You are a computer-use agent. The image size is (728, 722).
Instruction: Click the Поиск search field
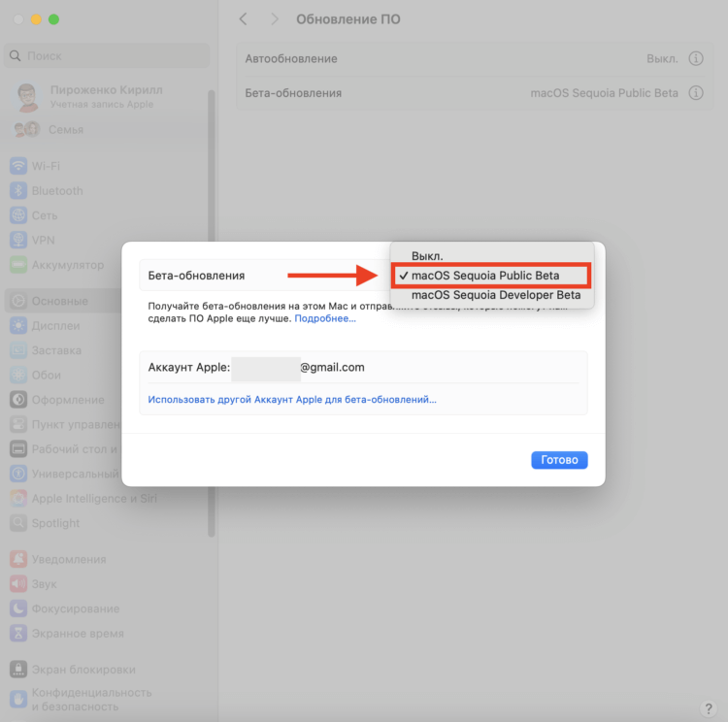point(107,55)
